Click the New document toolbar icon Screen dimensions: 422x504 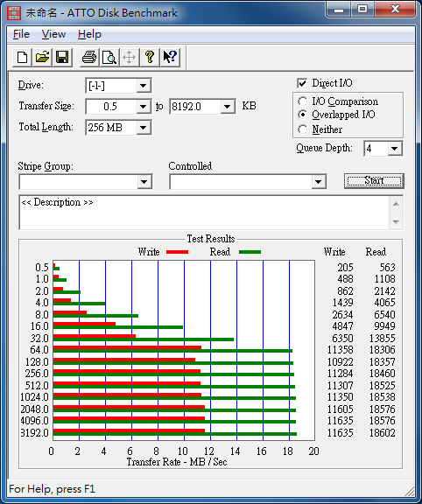click(x=22, y=58)
